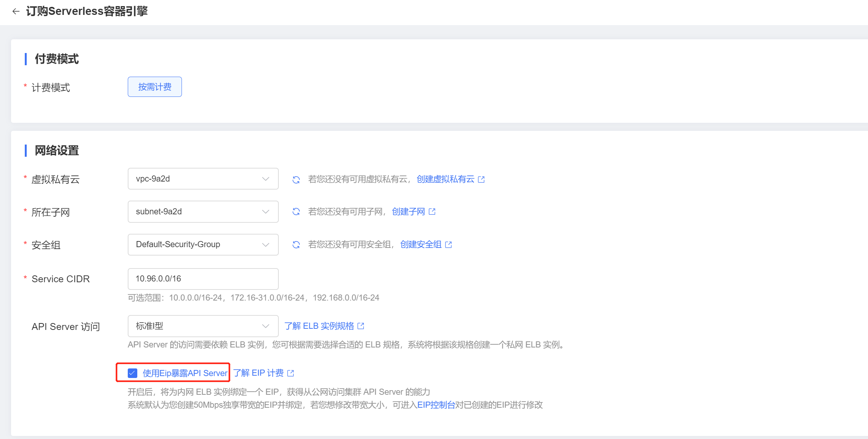Open external link icon beside 创建安全组
868x439 pixels.
pyautogui.click(x=448, y=244)
